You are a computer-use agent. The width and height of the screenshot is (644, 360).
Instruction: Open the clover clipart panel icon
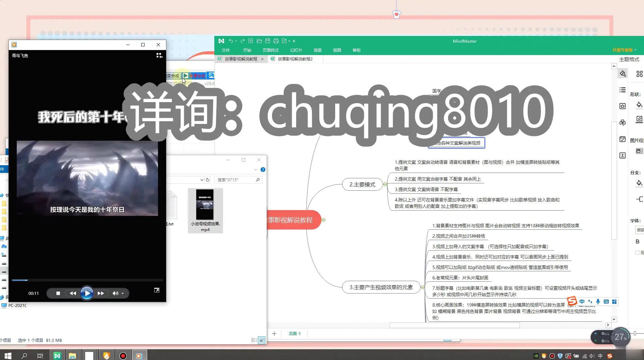pyautogui.click(x=623, y=123)
